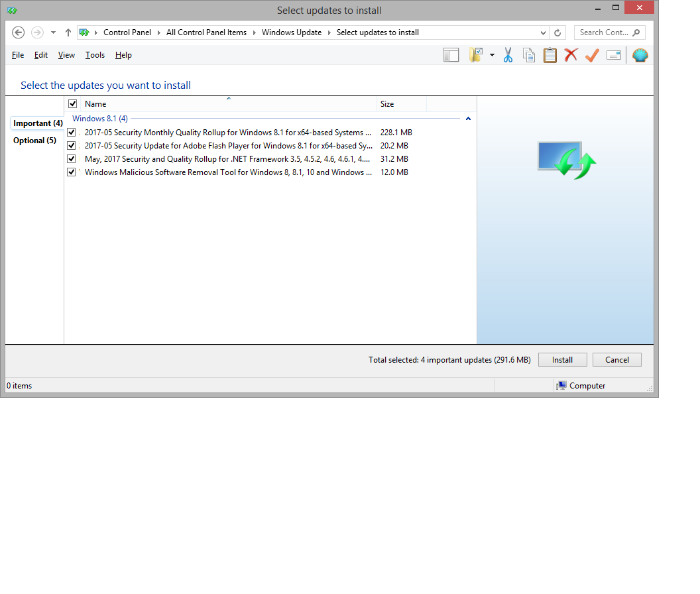Maximize the Select updates to install window
The height and width of the screenshot is (594, 700).
(x=616, y=8)
